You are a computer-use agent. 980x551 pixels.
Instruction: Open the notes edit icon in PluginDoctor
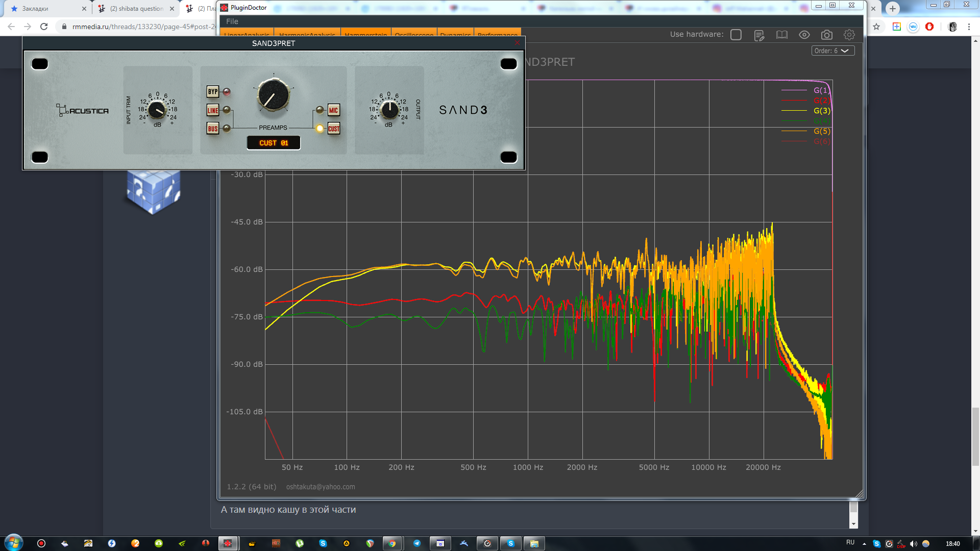click(759, 35)
